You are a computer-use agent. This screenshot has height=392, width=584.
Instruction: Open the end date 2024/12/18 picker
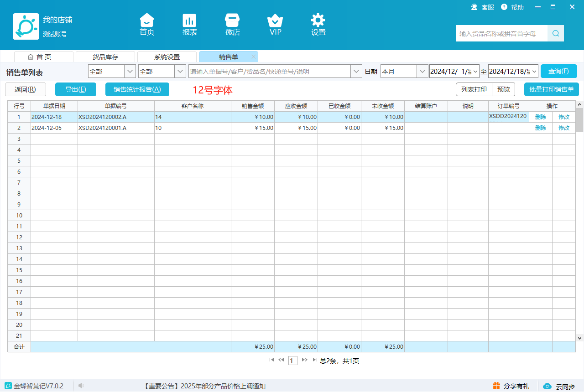tap(534, 71)
